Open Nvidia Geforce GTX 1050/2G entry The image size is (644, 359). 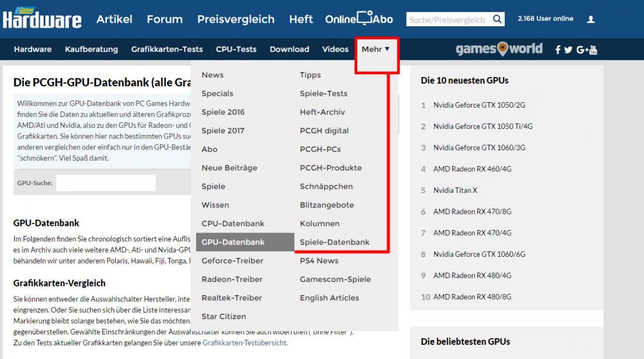point(479,105)
